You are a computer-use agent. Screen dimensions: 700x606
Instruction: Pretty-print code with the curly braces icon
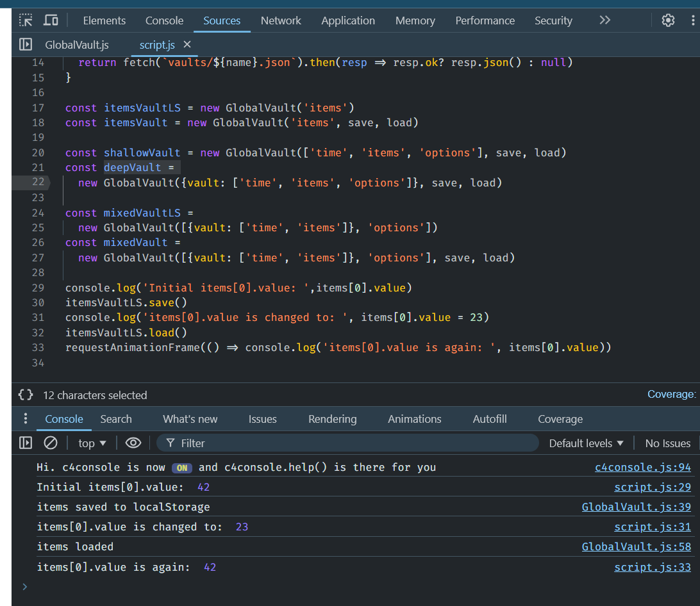click(26, 395)
